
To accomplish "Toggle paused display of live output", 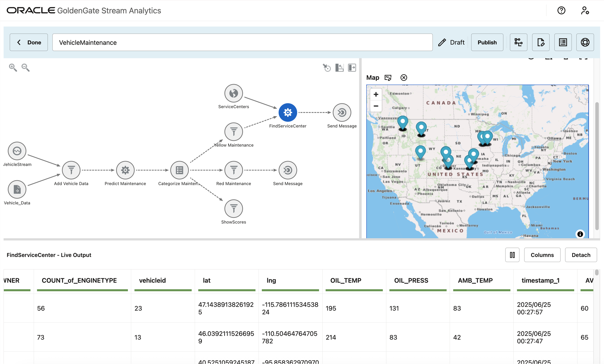I will tap(512, 255).
